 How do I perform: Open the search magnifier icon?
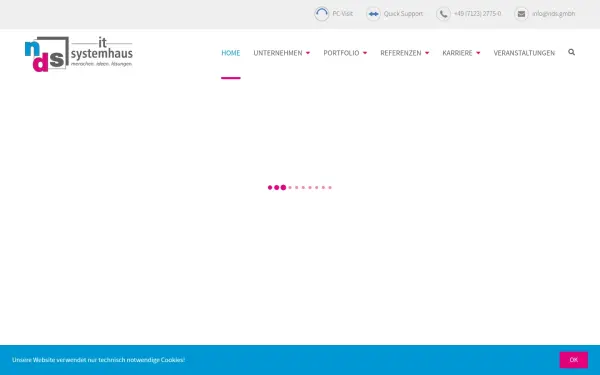coord(571,52)
